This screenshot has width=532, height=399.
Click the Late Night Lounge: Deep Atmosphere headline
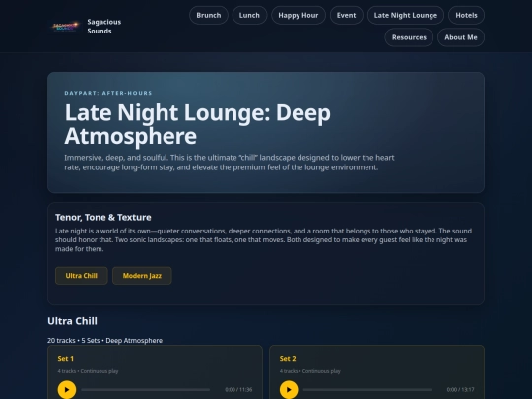(x=197, y=124)
